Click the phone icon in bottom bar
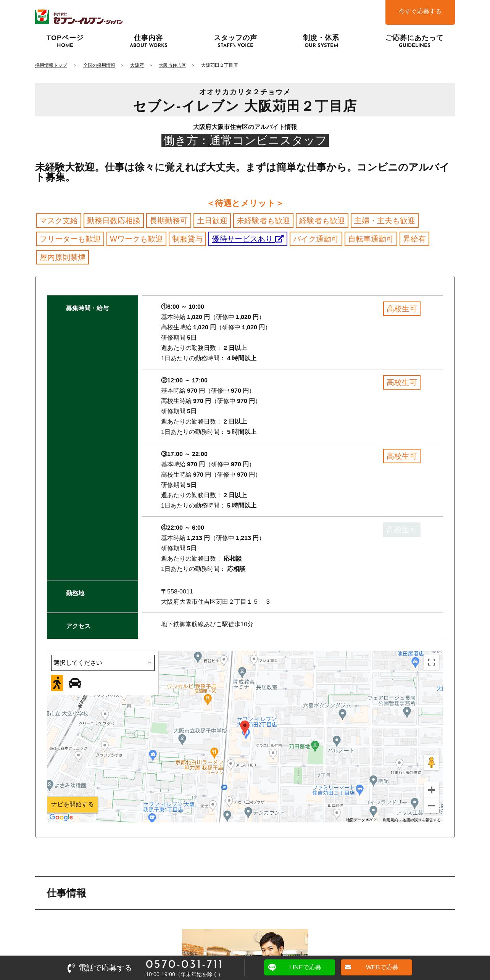The height and width of the screenshot is (980, 490). tap(71, 968)
